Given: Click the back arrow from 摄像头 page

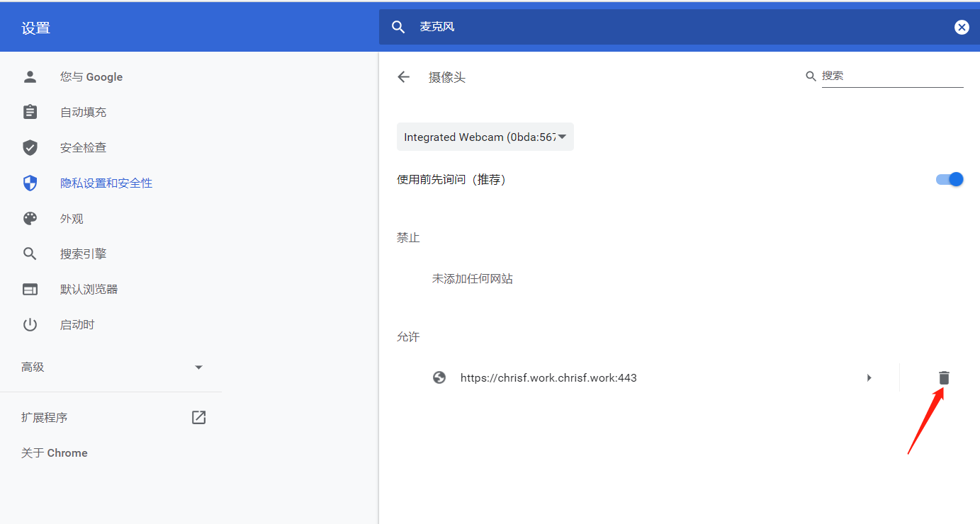Looking at the screenshot, I should tap(403, 76).
